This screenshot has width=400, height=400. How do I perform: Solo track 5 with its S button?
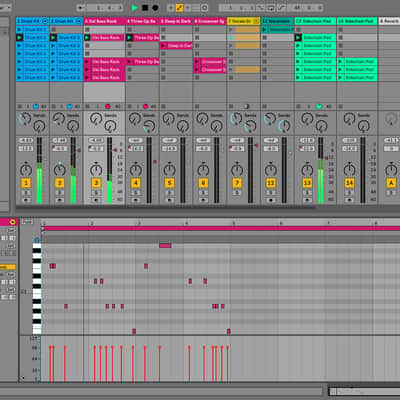tap(169, 193)
